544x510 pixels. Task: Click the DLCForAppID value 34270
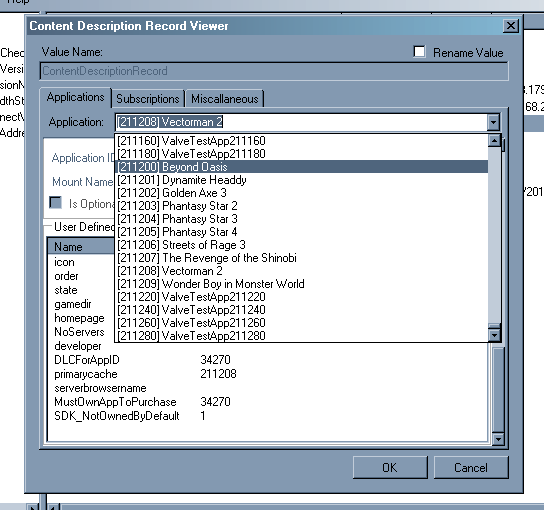point(215,360)
